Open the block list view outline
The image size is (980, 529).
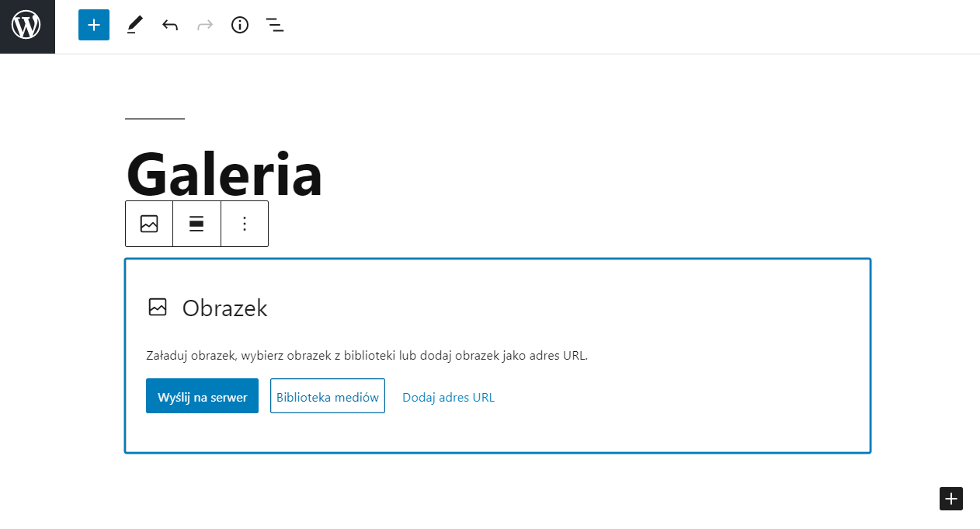(x=275, y=26)
